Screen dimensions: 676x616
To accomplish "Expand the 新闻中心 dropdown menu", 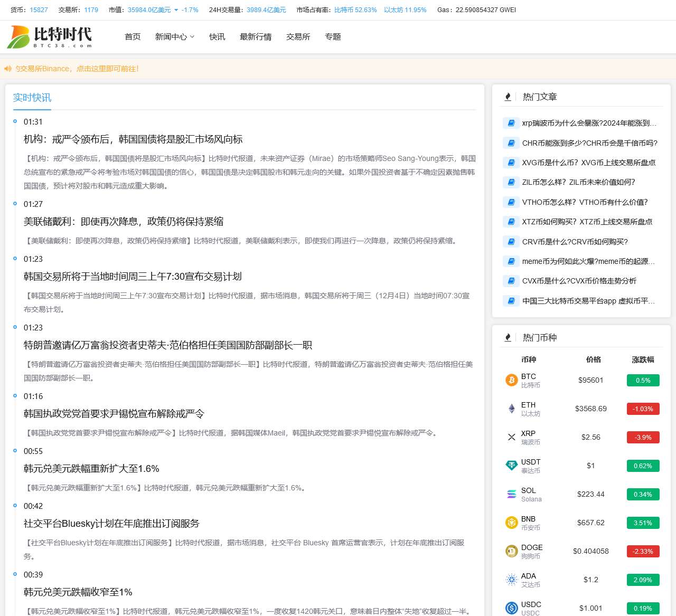I will tap(174, 37).
